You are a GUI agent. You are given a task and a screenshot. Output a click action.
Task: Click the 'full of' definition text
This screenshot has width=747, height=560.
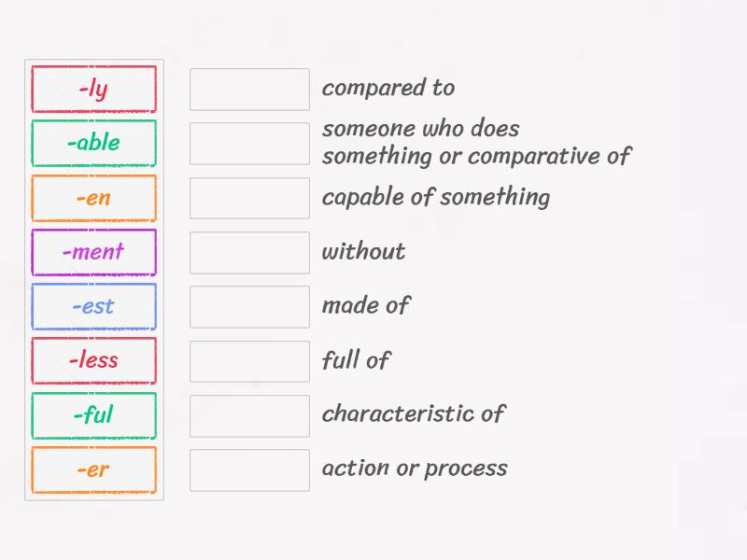point(356,360)
